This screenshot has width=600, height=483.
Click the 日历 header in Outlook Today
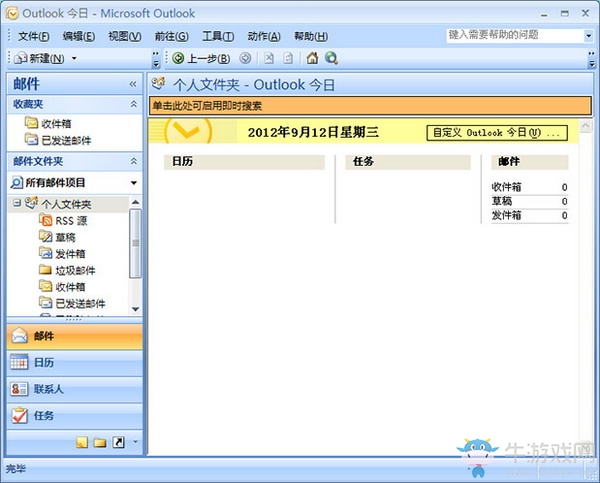[x=244, y=162]
